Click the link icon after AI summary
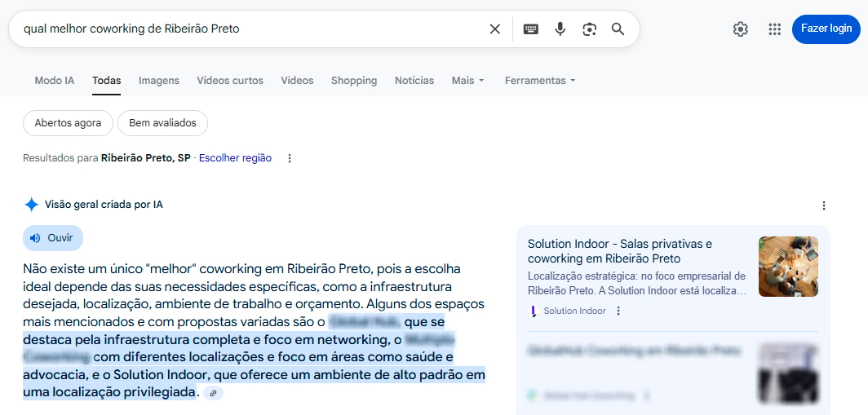The width and height of the screenshot is (868, 415). pyautogui.click(x=213, y=393)
